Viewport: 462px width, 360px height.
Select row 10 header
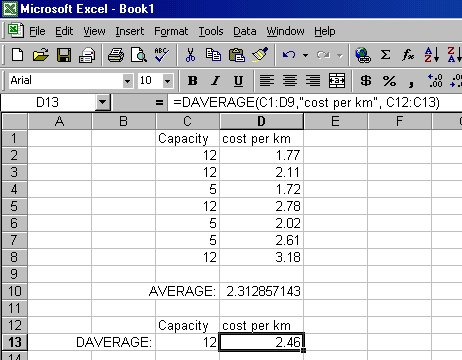[x=14, y=291]
